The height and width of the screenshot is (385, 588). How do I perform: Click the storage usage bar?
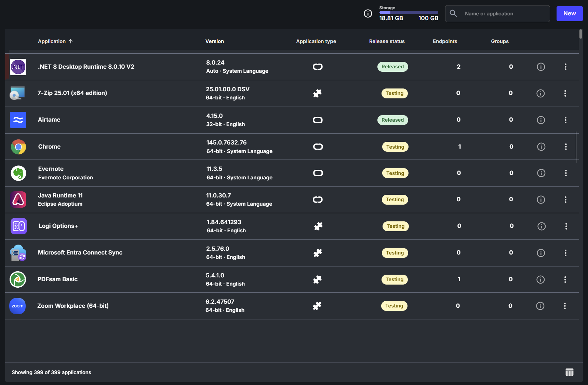[409, 13]
